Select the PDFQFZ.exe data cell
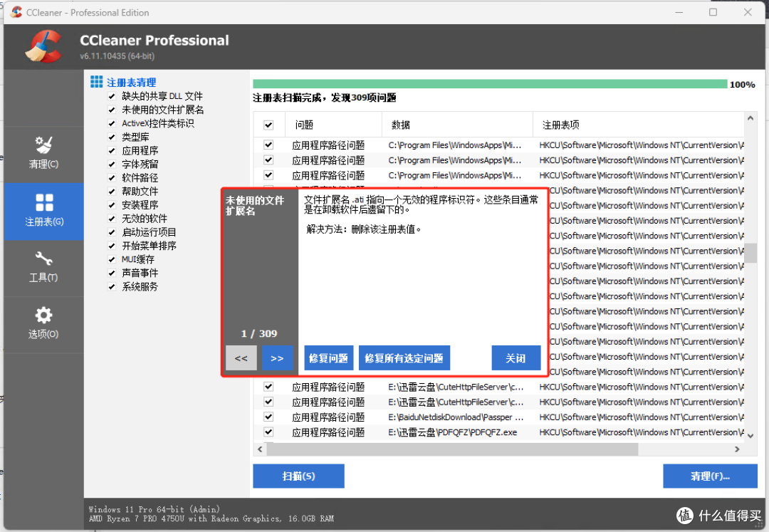 coord(453,432)
